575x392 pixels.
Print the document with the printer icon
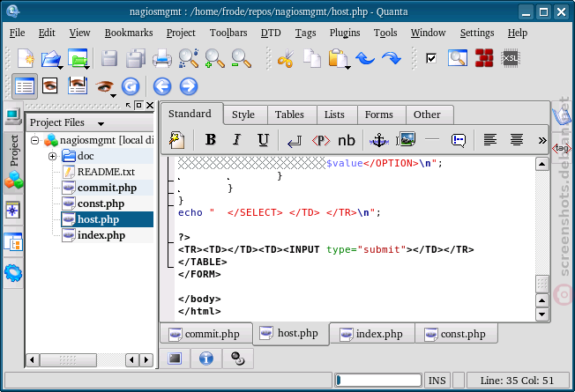(x=161, y=58)
